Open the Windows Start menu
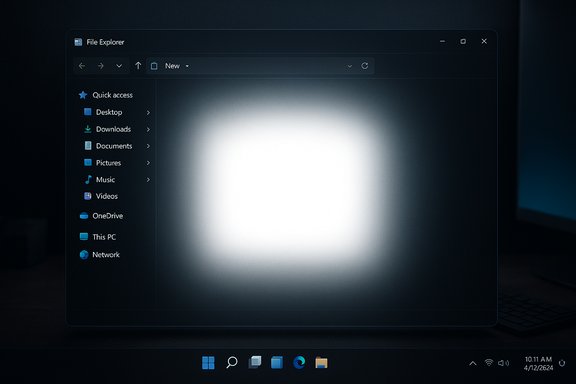This screenshot has width=576, height=384. 208,363
